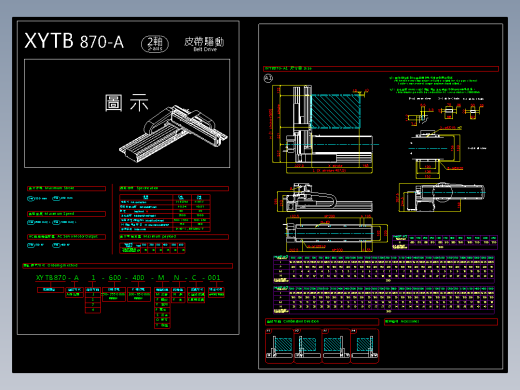520x390 pixels.
Task: Click the circled "A1" view marker
Action: point(268,78)
